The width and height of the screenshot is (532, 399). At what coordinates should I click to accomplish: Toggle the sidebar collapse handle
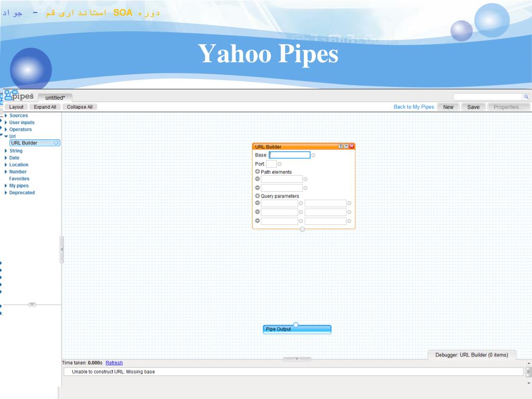(62, 250)
